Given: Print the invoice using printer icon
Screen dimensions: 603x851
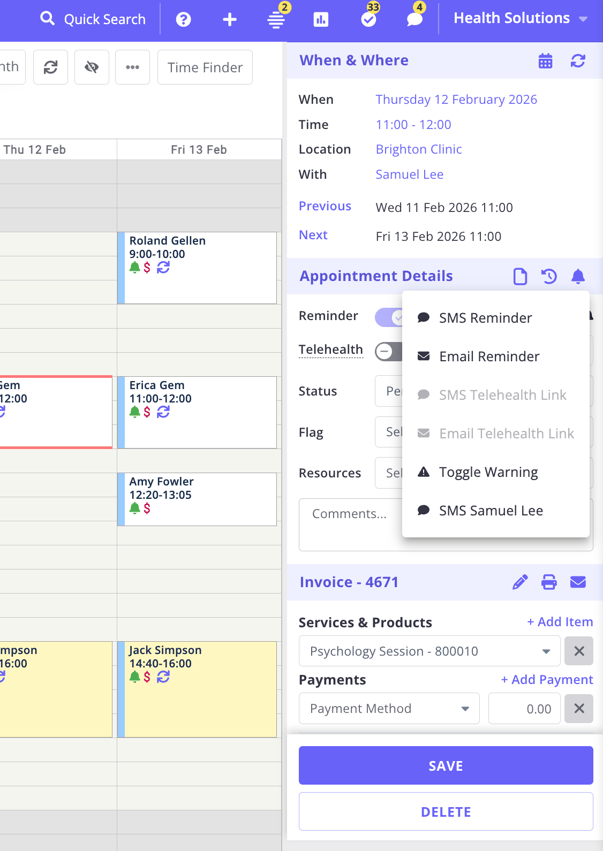Looking at the screenshot, I should click(x=549, y=582).
